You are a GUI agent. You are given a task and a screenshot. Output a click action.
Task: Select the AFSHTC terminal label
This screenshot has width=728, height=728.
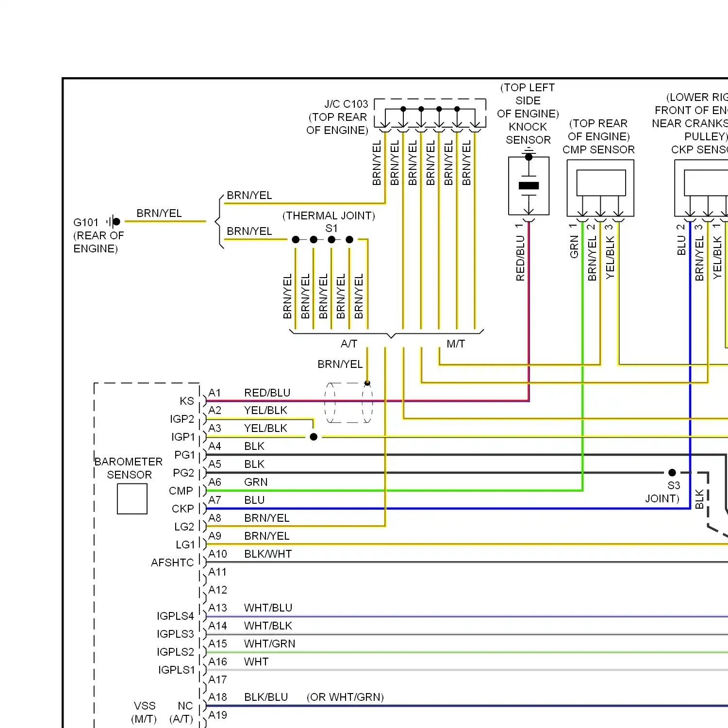click(x=172, y=563)
